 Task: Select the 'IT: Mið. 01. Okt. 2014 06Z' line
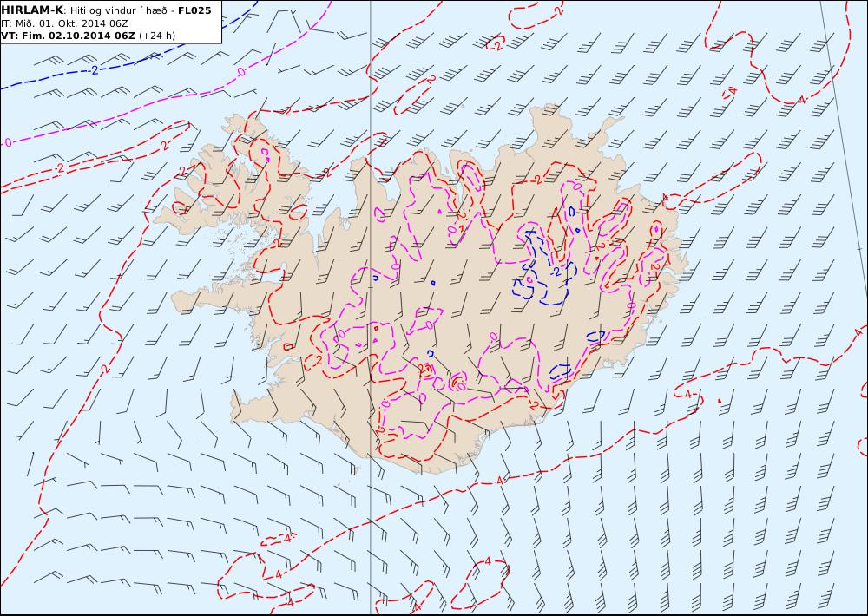(64, 23)
